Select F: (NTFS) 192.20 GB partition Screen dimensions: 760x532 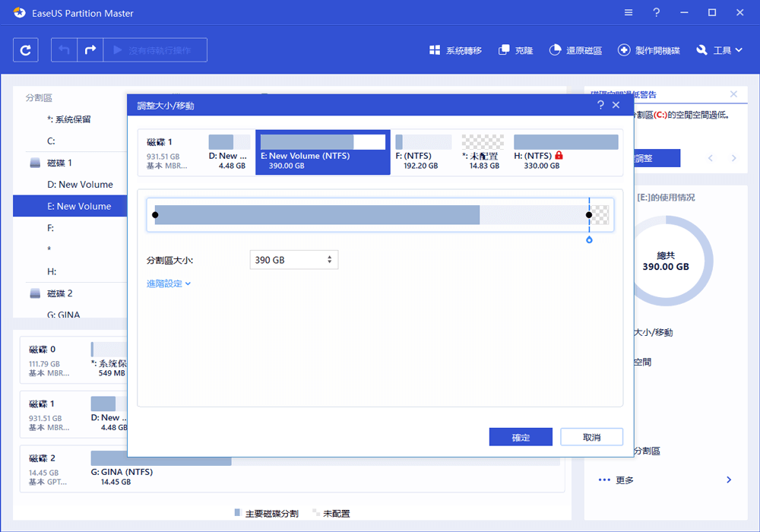(x=423, y=152)
